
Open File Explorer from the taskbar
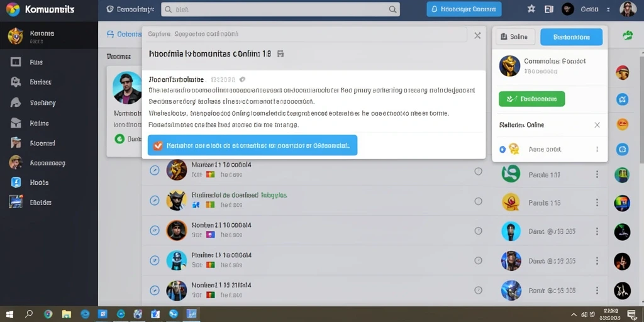point(67,314)
